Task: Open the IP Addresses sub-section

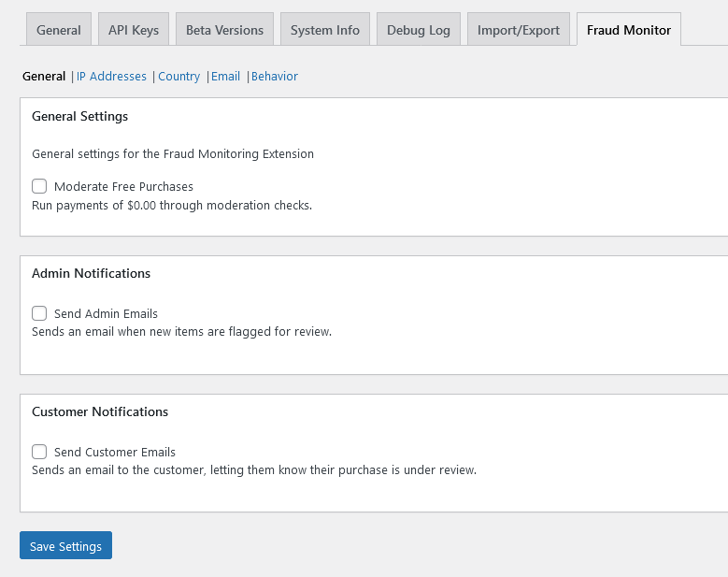Action: pyautogui.click(x=111, y=77)
